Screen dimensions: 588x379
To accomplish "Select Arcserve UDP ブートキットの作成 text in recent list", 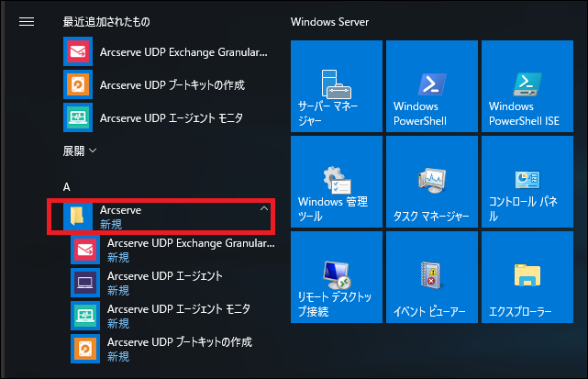I will click(172, 84).
